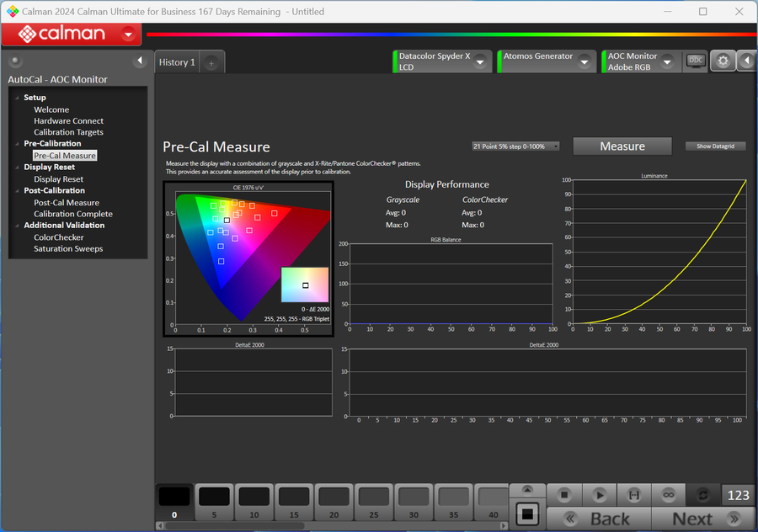Select the 0% black grayscale patch
This screenshot has height=532, width=758.
[174, 502]
